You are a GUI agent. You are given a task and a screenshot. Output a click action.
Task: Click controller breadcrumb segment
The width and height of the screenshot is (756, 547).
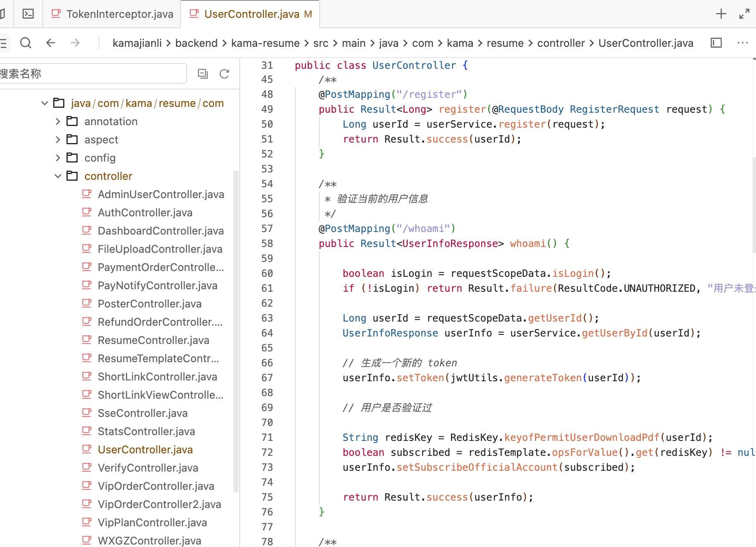click(x=561, y=43)
